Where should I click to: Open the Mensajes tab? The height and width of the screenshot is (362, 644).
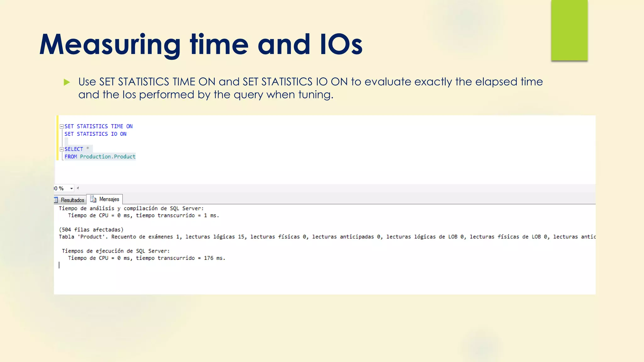tap(105, 199)
